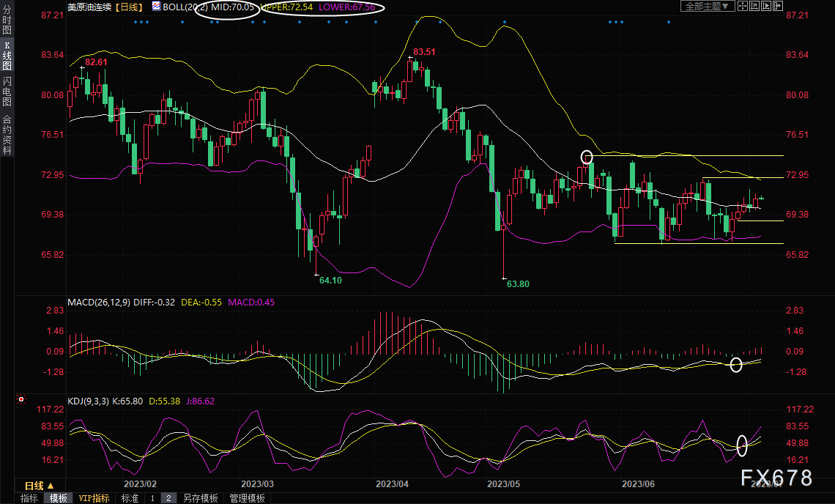Click the 2023/02 date axis label
Screen dimensions: 835x504
pyautogui.click(x=140, y=483)
